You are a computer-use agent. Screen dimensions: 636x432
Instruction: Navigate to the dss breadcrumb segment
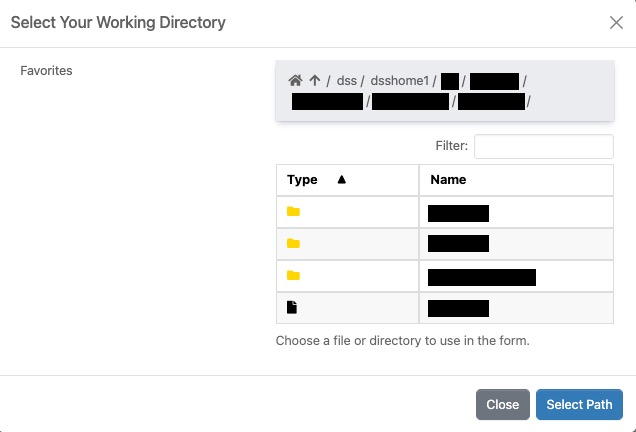click(x=345, y=81)
